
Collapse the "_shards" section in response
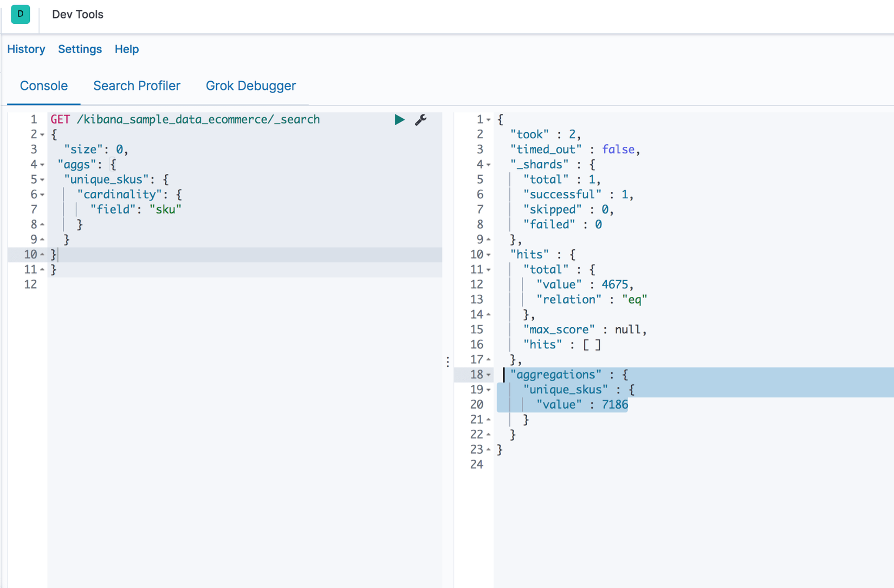tap(488, 165)
